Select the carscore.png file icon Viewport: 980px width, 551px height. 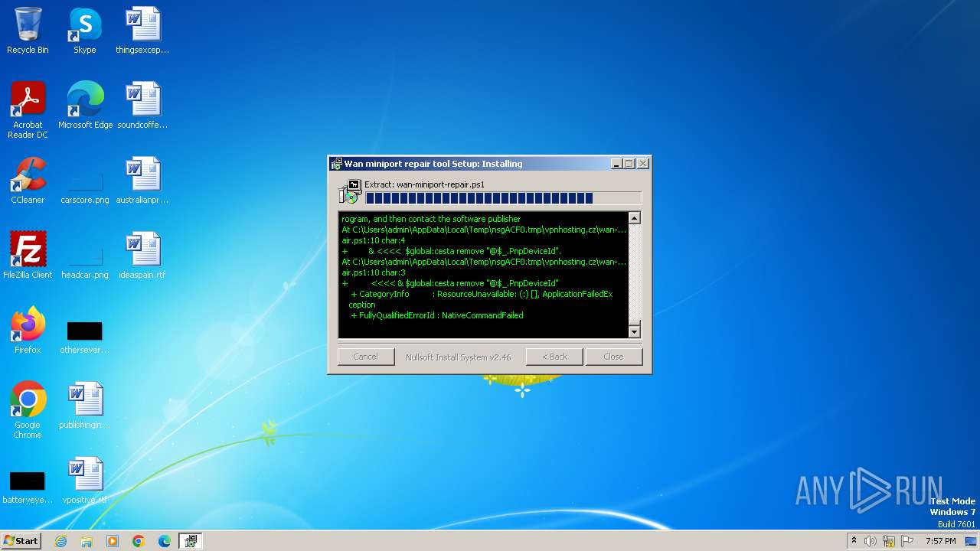tap(85, 187)
